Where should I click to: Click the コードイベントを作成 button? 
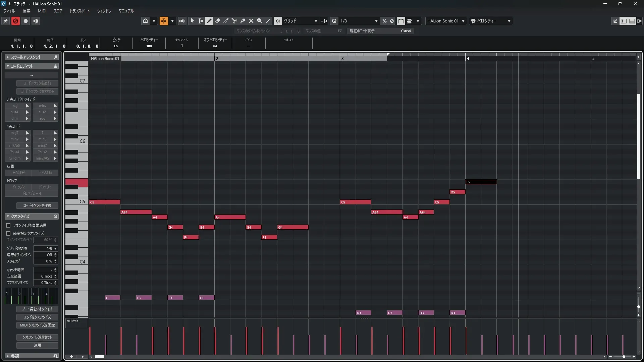click(x=37, y=205)
